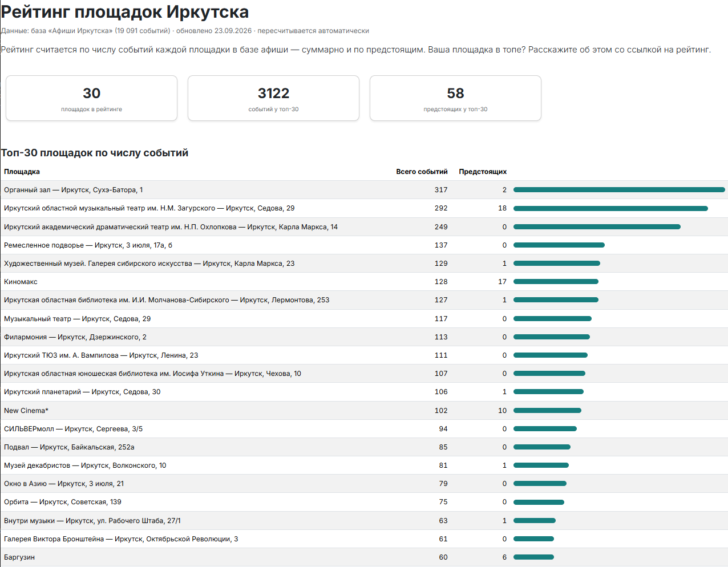Click the Топ-30 площадок section heading

pyautogui.click(x=95, y=153)
